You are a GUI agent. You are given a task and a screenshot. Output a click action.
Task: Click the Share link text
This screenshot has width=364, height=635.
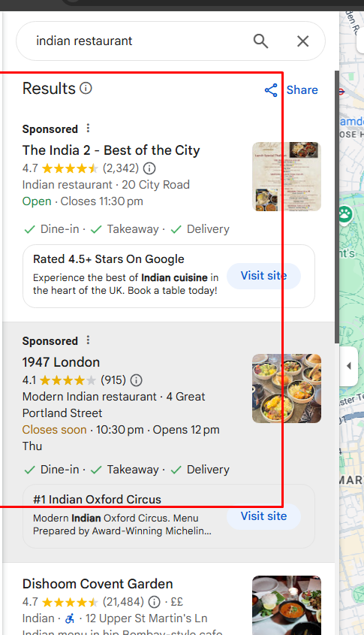pos(302,90)
